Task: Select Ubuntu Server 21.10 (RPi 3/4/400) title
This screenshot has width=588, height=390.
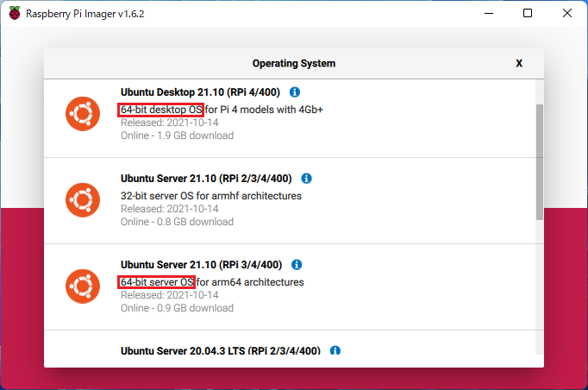Action: (x=202, y=265)
